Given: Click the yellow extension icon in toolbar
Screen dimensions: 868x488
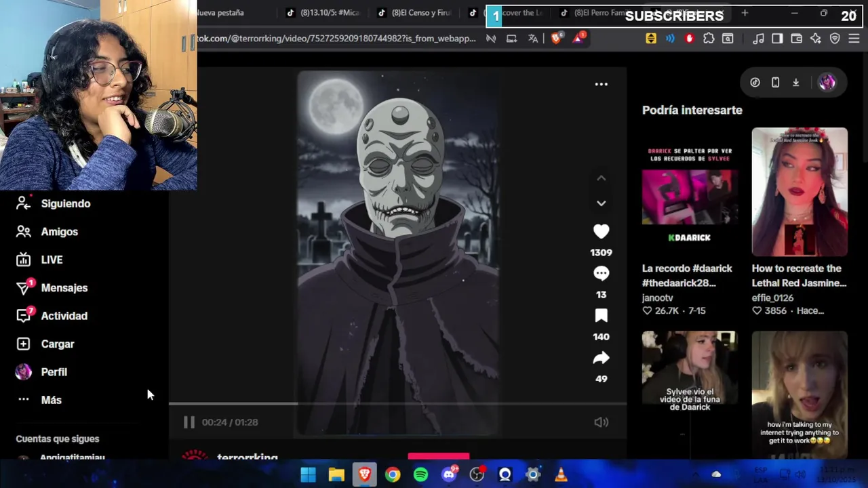Looking at the screenshot, I should pos(651,39).
